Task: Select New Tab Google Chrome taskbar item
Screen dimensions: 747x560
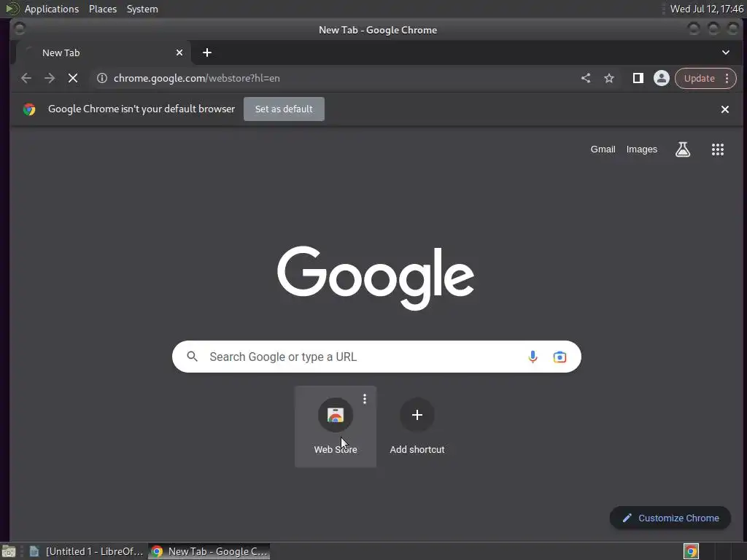Action: tap(209, 551)
